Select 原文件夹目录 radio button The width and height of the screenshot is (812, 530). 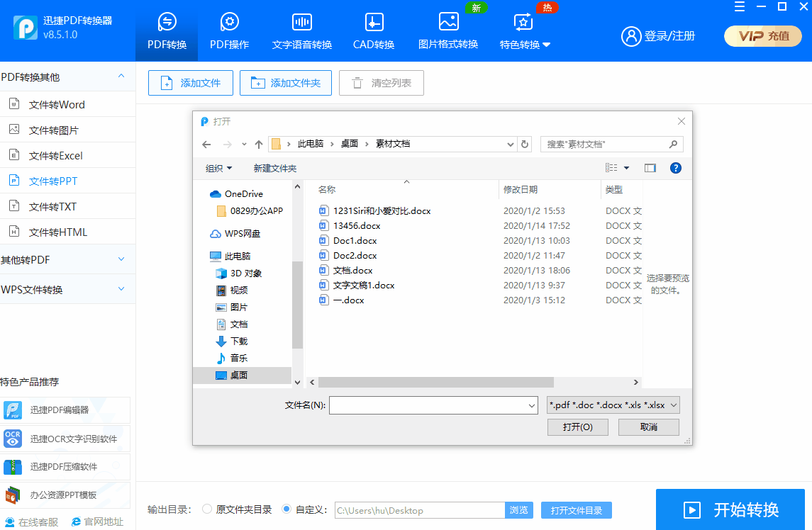207,509
